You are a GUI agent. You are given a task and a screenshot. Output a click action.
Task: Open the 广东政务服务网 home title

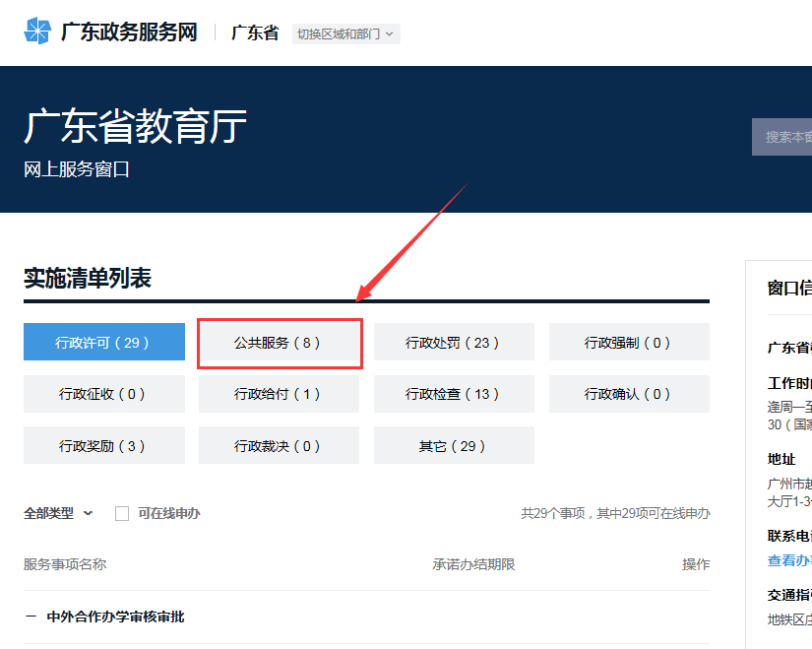point(129,32)
